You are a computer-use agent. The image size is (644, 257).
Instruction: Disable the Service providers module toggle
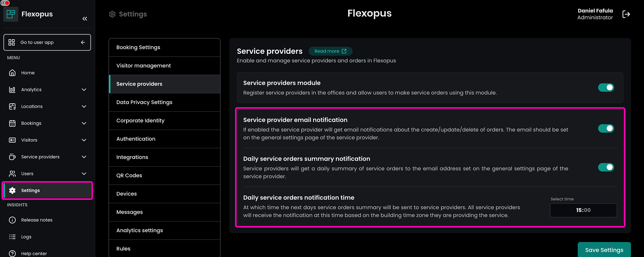point(606,87)
